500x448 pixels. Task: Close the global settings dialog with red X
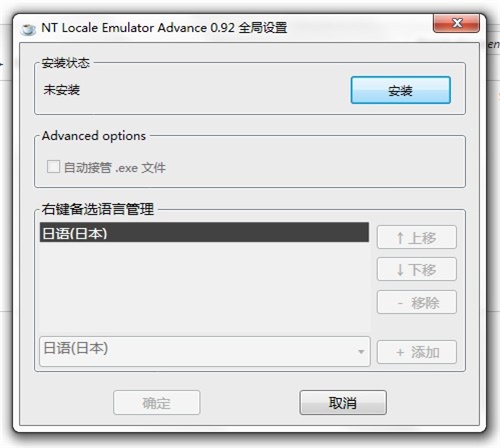456,23
